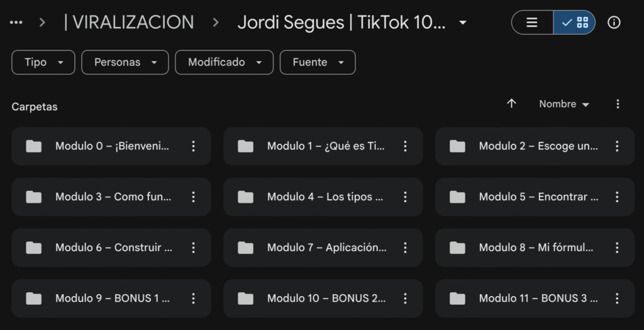Reverse sort direction with the arrow icon
Viewport: 644px width, 330px height.
(511, 104)
